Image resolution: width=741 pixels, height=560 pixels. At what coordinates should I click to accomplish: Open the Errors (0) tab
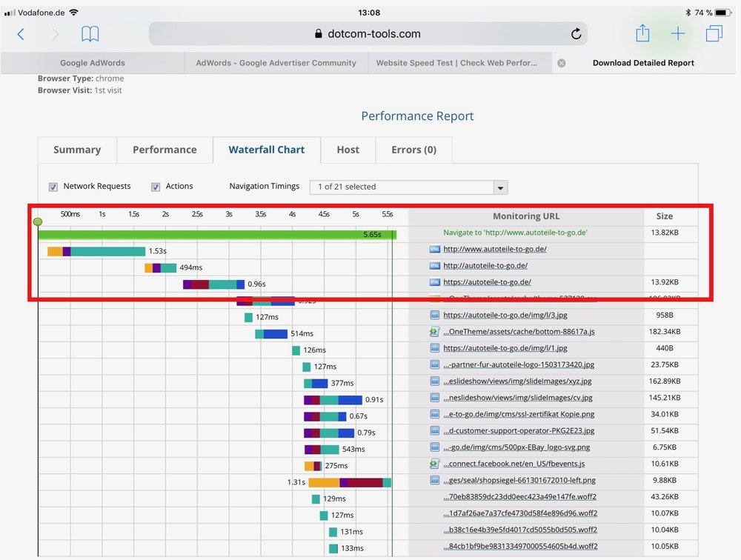413,150
